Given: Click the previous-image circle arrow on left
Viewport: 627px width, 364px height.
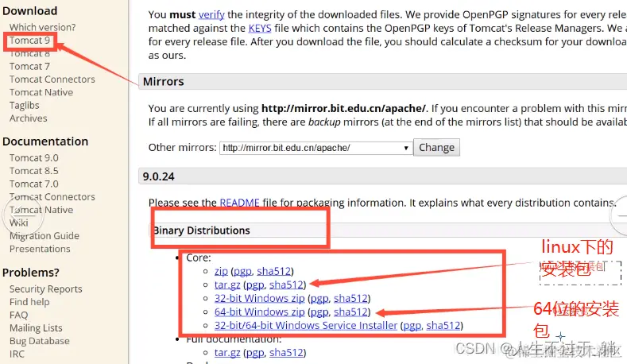Looking at the screenshot, I should [x=23, y=215].
